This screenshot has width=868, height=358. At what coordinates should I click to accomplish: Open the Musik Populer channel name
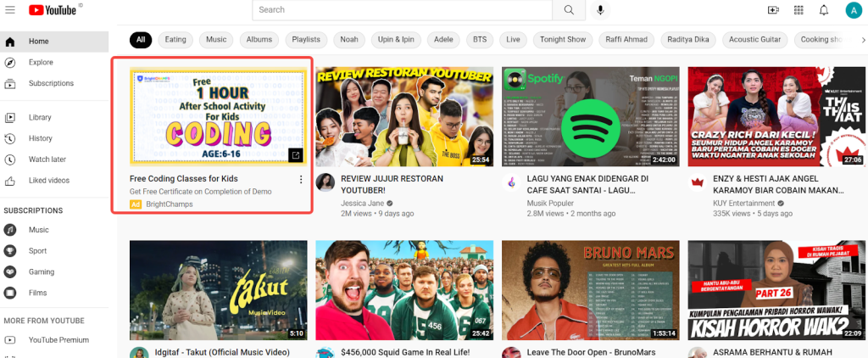(551, 204)
